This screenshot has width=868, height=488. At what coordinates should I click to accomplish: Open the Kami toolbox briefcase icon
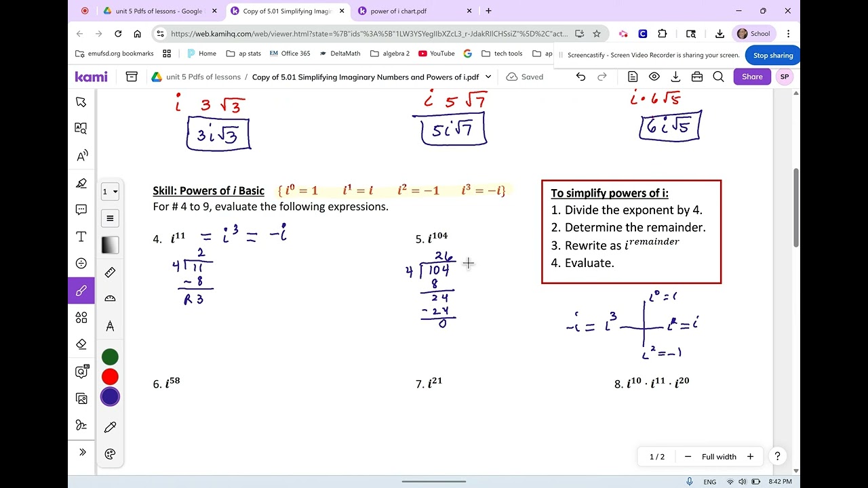[697, 77]
